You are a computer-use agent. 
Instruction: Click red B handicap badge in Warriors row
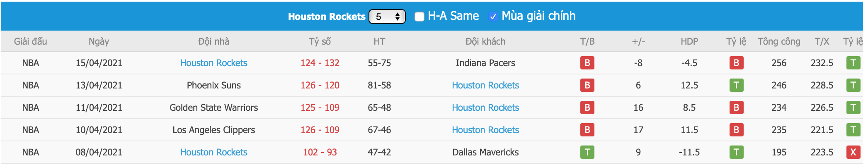(736, 107)
